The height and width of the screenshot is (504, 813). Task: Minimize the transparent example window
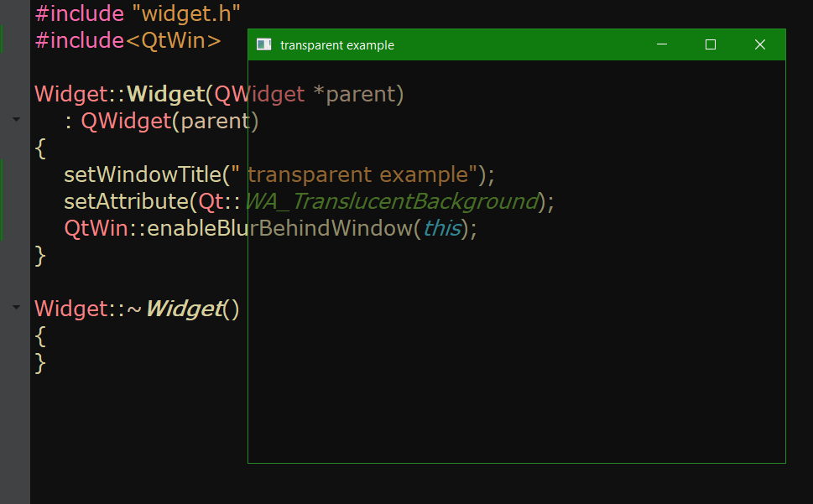click(662, 44)
